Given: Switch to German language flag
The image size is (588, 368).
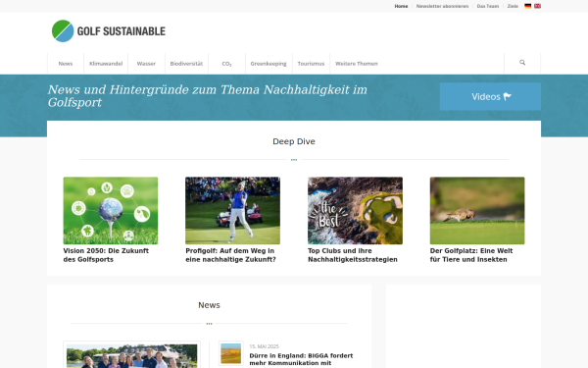Looking at the screenshot, I should pos(527,6).
